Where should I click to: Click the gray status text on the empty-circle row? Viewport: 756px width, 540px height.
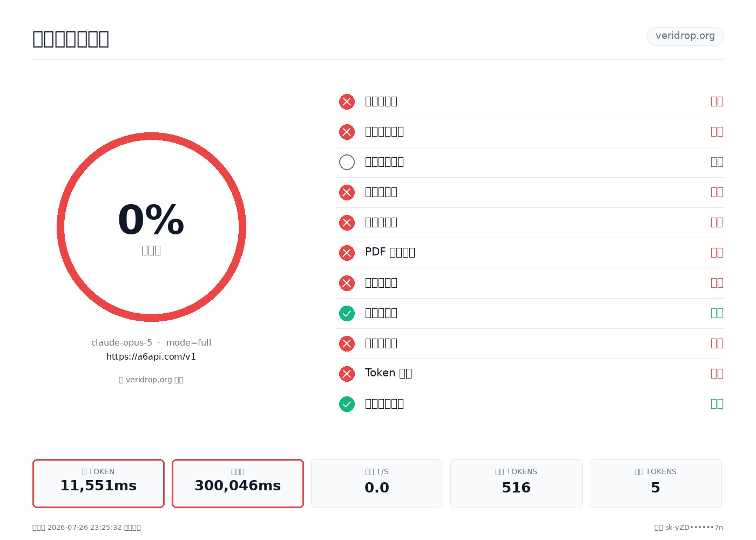pyautogui.click(x=717, y=161)
